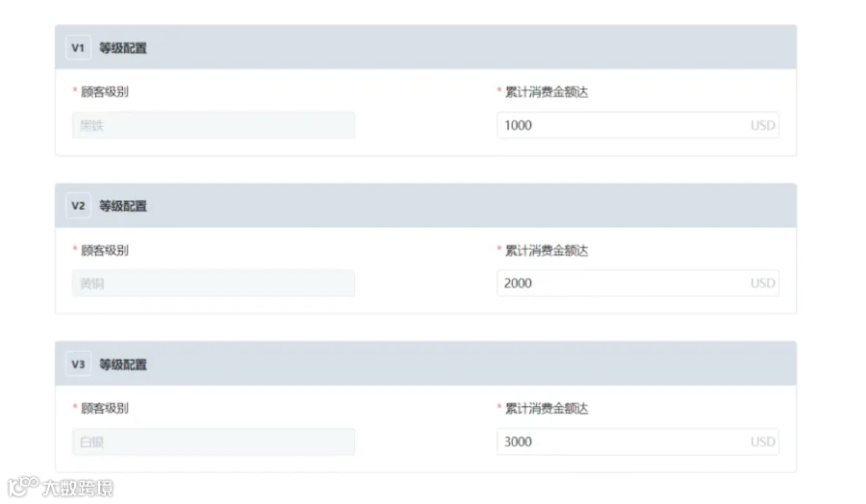Viewport: 866px width, 504px height.
Task: Focus the 白银 customer level field
Action: coord(214,441)
